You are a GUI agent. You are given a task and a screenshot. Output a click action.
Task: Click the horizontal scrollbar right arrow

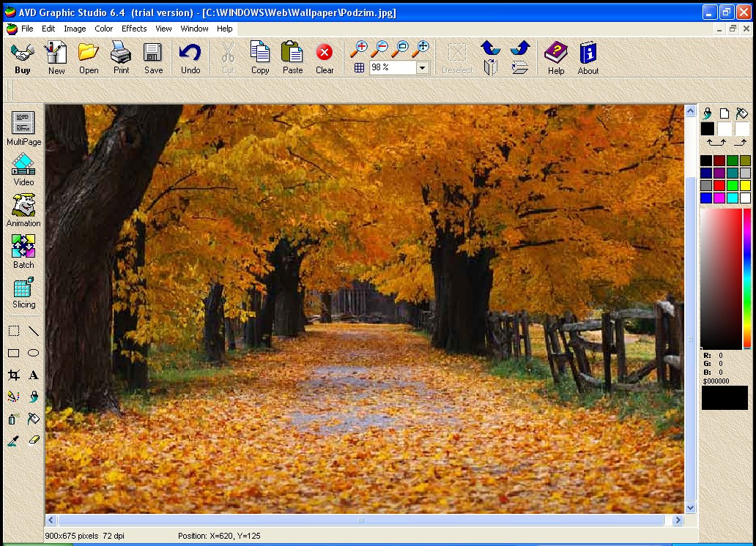(678, 520)
